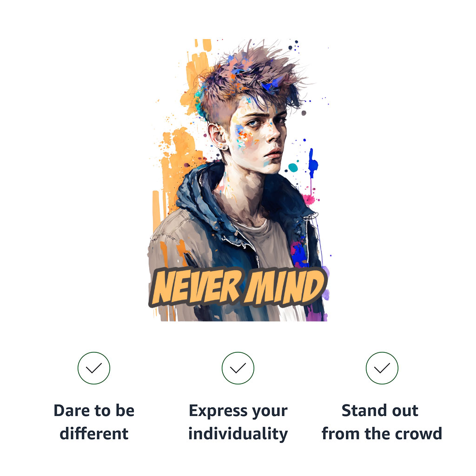Screen dimensions: 476x476
Task: Click the checkmark icon above Express your individuality
Action: pos(238,368)
